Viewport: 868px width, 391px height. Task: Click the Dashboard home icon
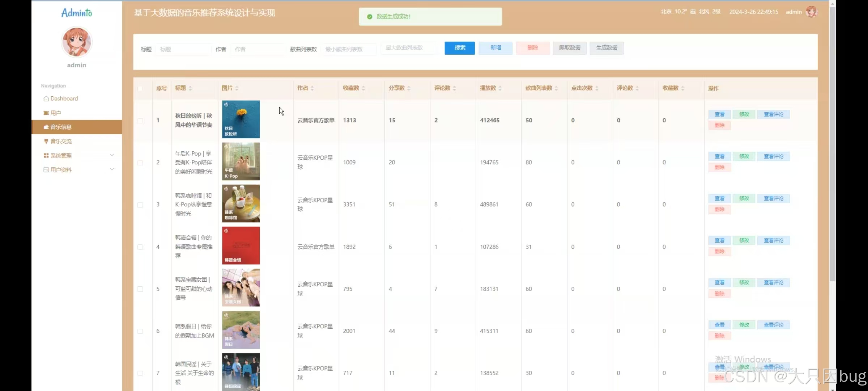pos(46,99)
